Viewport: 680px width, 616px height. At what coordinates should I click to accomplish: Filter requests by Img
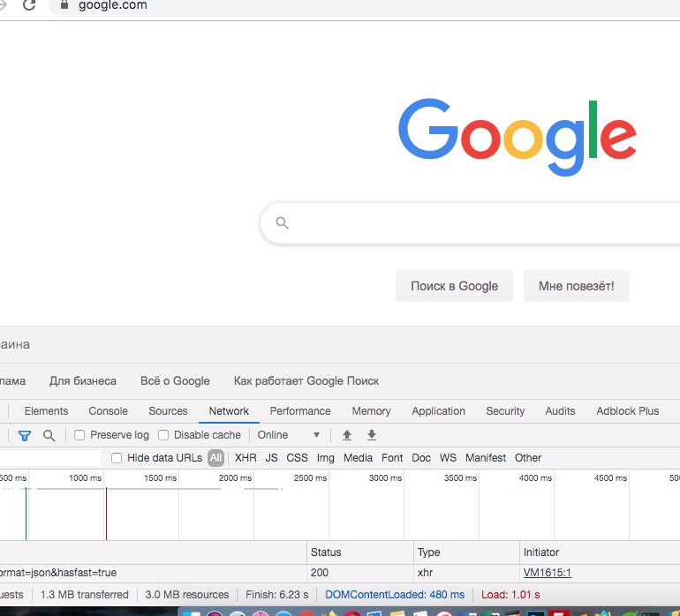tap(326, 458)
